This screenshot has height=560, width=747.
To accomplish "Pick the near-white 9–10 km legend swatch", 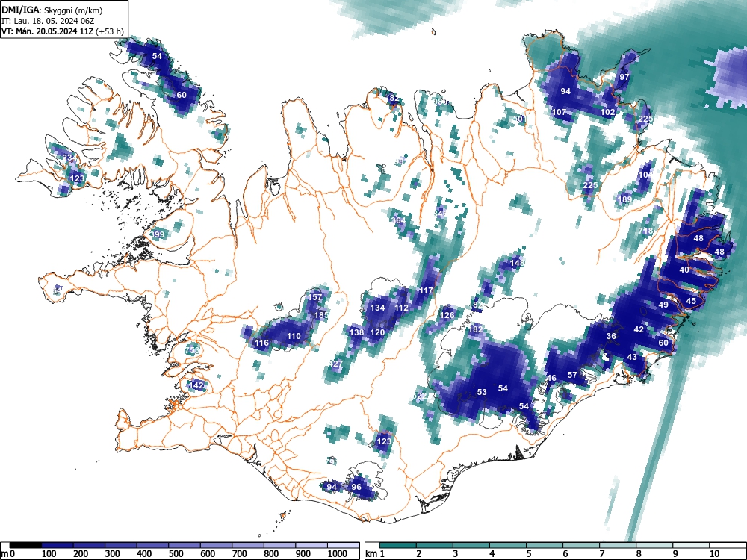I will pos(691,545).
